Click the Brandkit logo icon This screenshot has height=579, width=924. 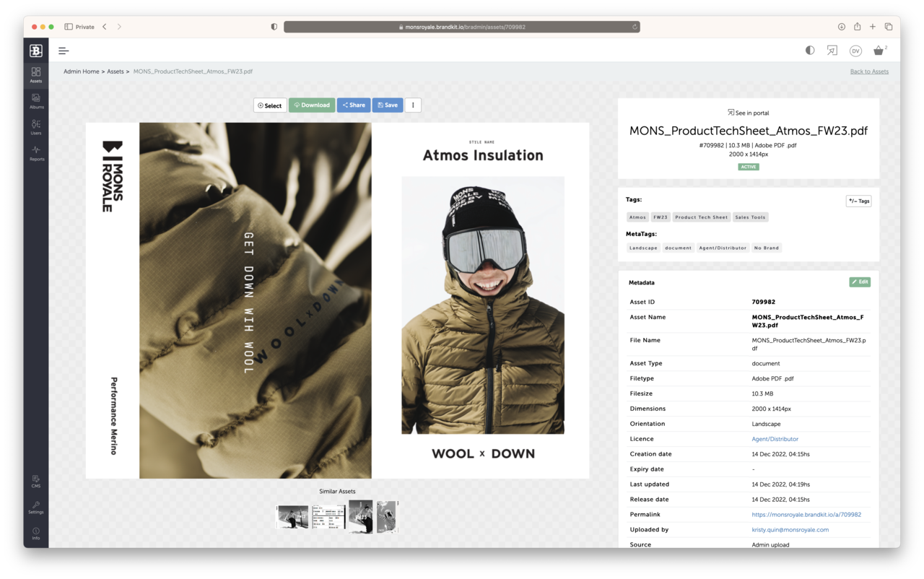click(x=36, y=51)
